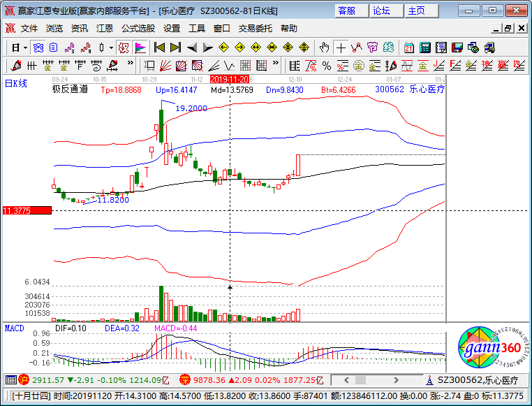Click the purple 节 icon
The image size is (532, 406).
click(x=373, y=48)
